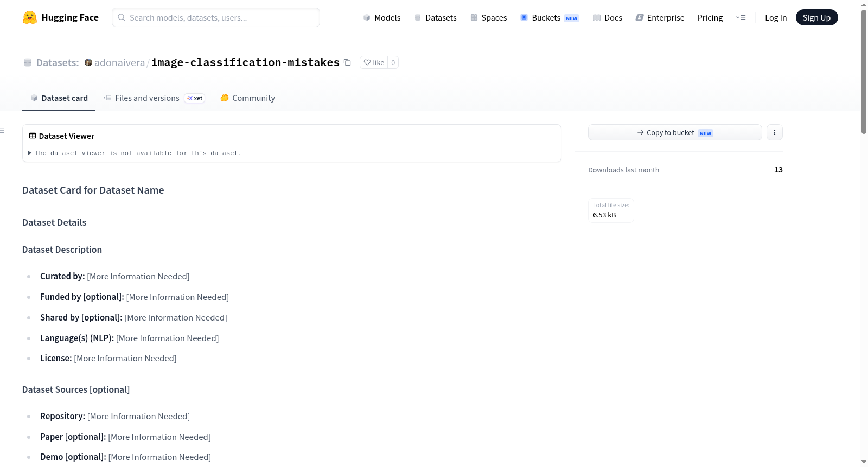Image resolution: width=868 pixels, height=467 pixels.
Task: Click the Language(s) (NLP) line
Action: point(130,338)
